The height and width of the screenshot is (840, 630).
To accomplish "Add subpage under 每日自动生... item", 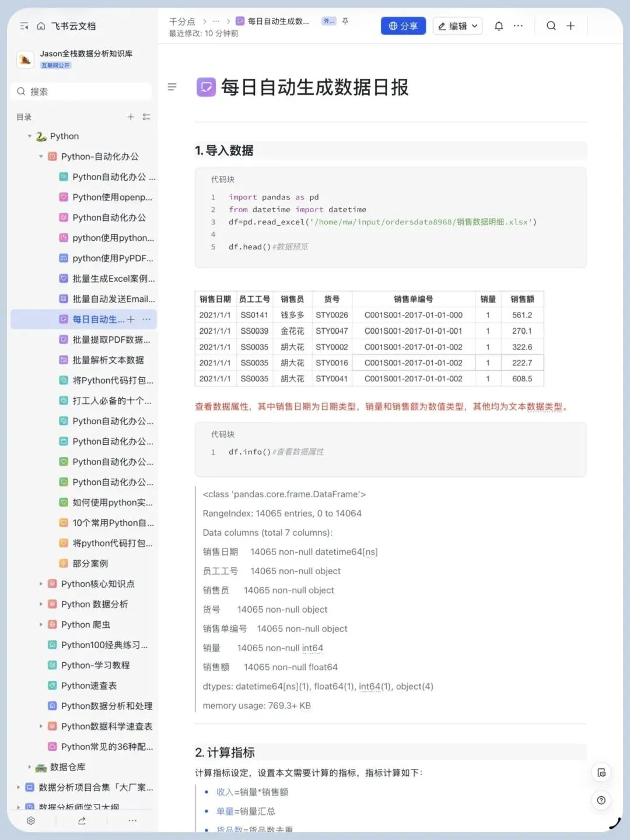I will 131,319.
